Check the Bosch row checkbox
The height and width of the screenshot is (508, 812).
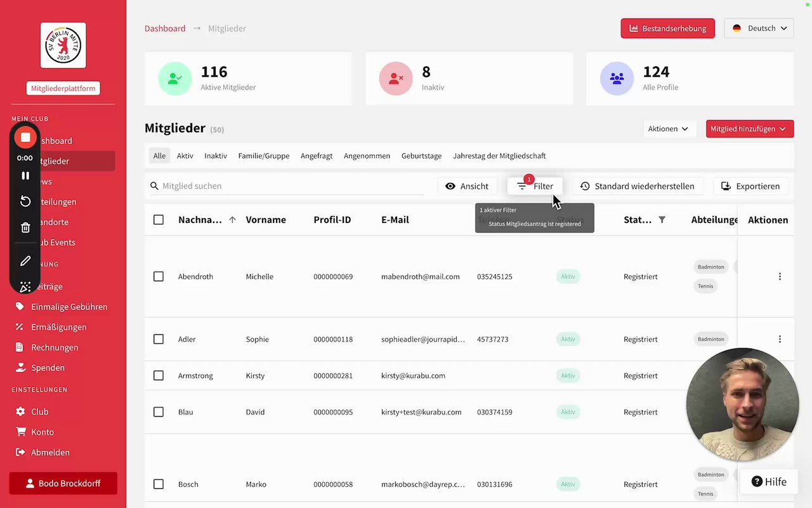[x=159, y=484]
